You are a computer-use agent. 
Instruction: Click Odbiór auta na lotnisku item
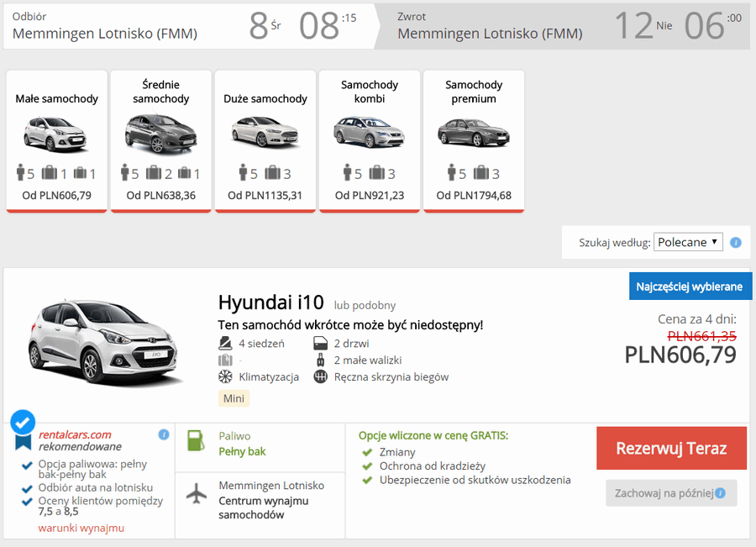tap(96, 487)
